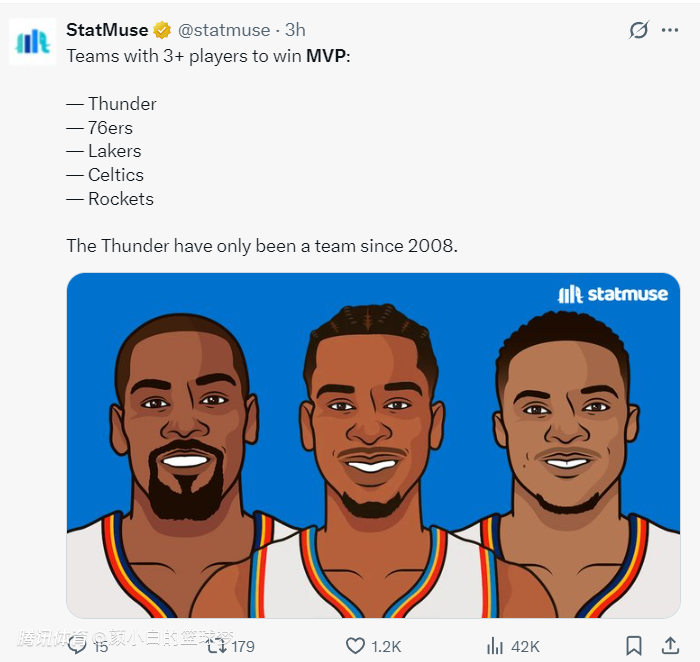The height and width of the screenshot is (662, 700).
Task: Like the post with the heart
Action: coord(355,646)
